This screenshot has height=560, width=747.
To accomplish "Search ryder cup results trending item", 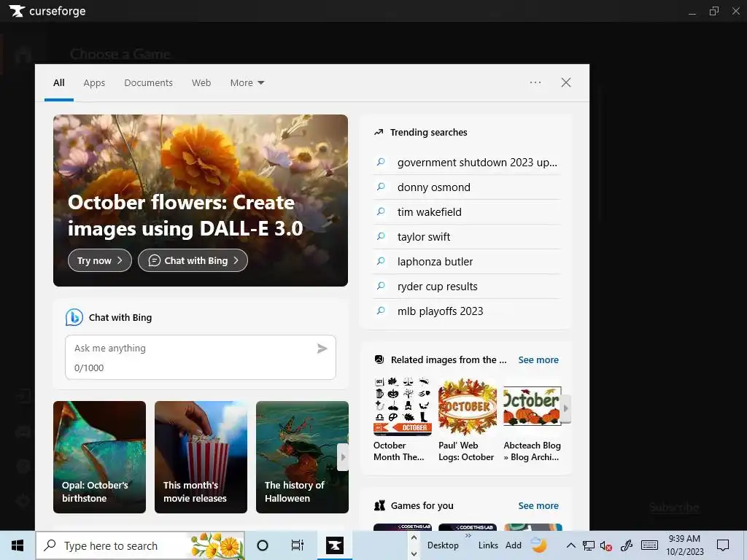I will 467,286.
